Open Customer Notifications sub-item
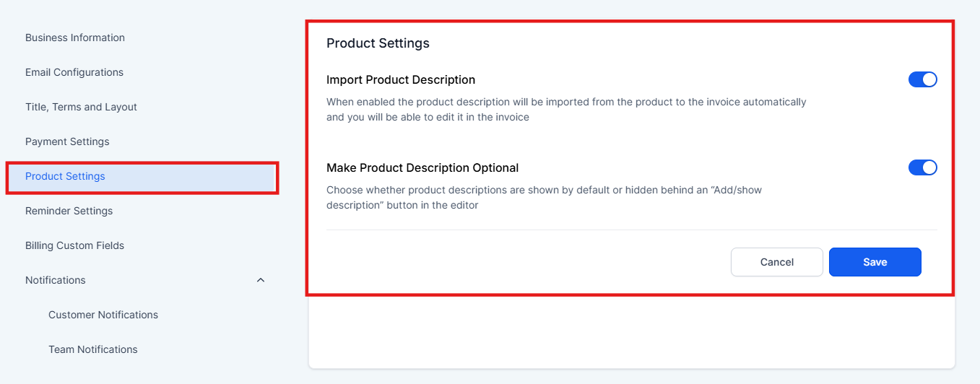 103,315
